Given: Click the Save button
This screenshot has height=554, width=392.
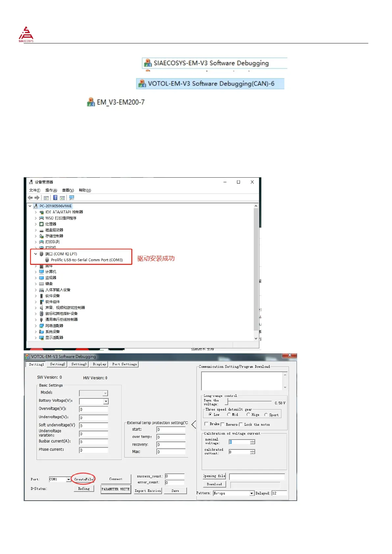Looking at the screenshot, I should coord(175,491).
